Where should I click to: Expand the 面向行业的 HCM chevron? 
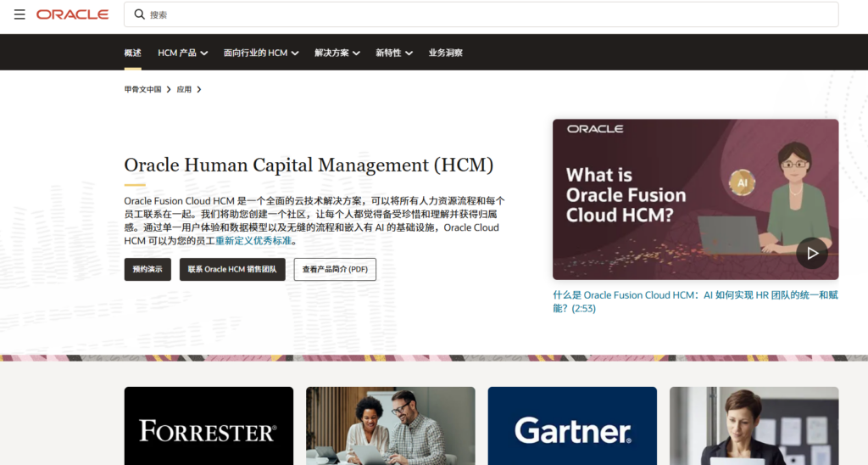295,53
